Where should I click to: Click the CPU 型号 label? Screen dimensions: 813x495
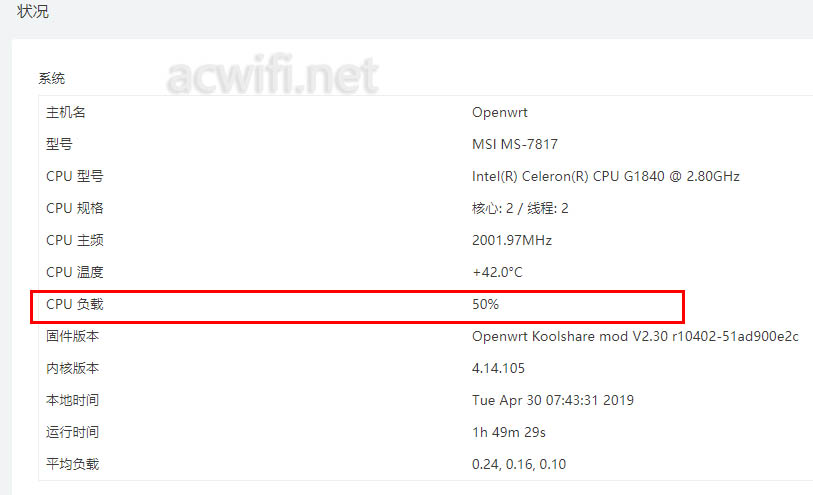click(x=74, y=176)
